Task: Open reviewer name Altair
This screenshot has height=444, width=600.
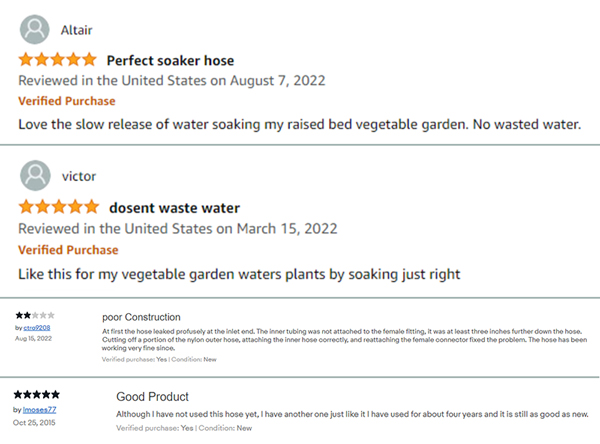Action: (77, 30)
